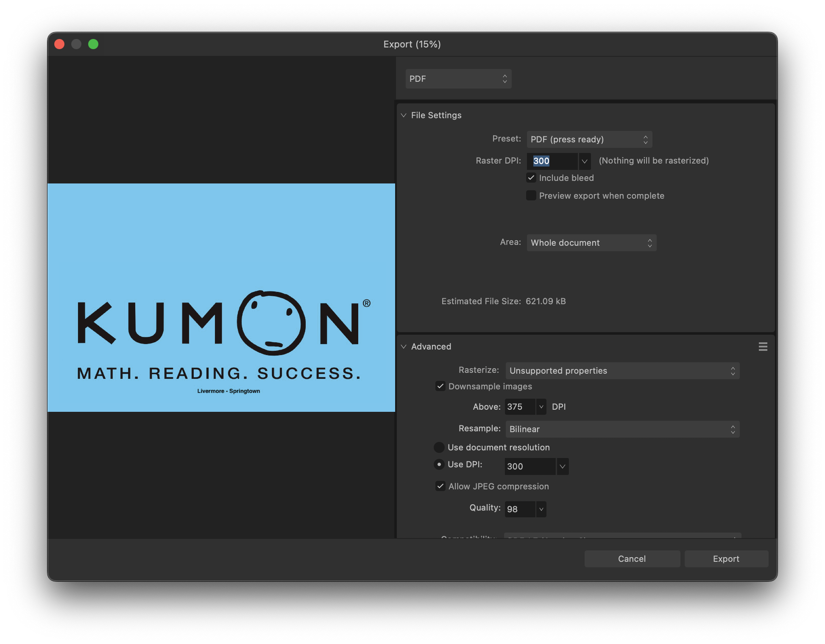The height and width of the screenshot is (644, 825).
Task: Click the green zoom window button
Action: point(93,44)
